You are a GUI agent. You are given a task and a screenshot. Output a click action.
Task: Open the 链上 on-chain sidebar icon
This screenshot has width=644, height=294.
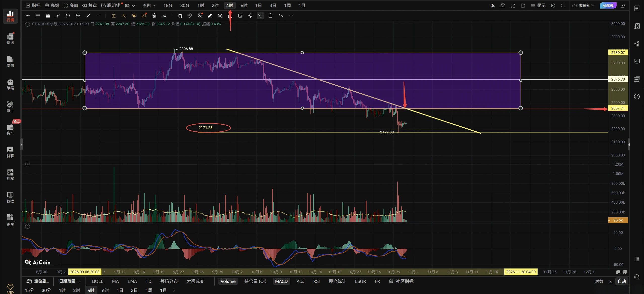point(10,107)
